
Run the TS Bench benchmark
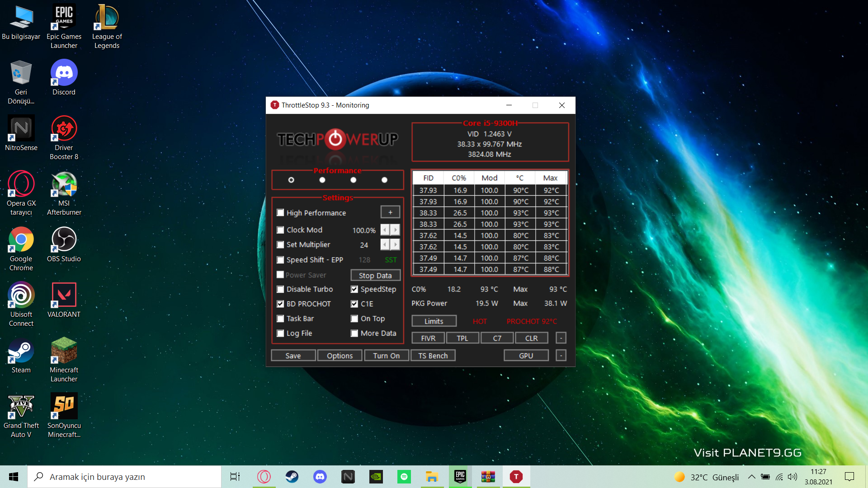point(433,356)
